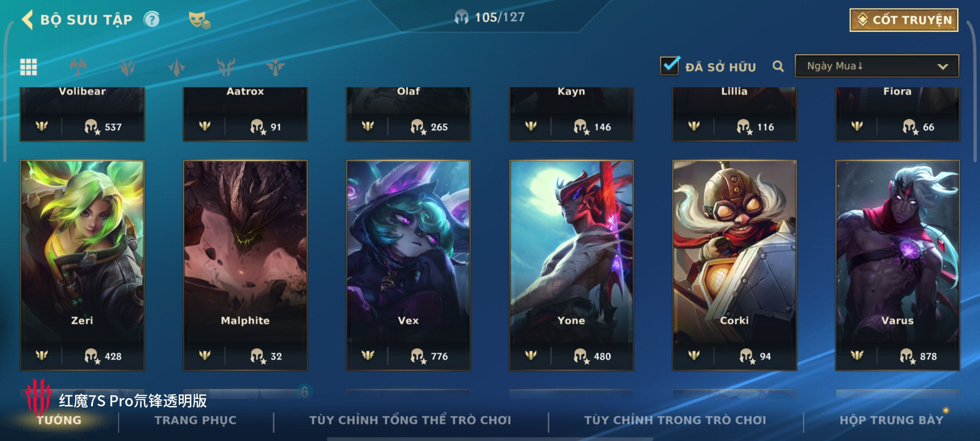980x441 pixels.
Task: Open champion search magnifier
Action: coord(778,66)
